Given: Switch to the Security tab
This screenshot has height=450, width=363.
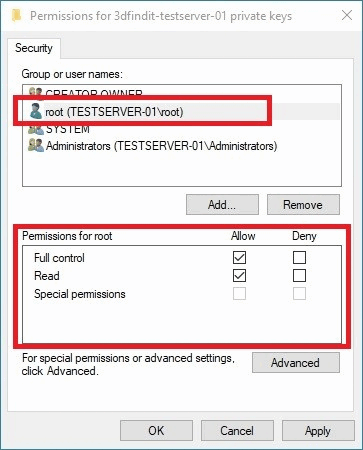Looking at the screenshot, I should pyautogui.click(x=34, y=48).
